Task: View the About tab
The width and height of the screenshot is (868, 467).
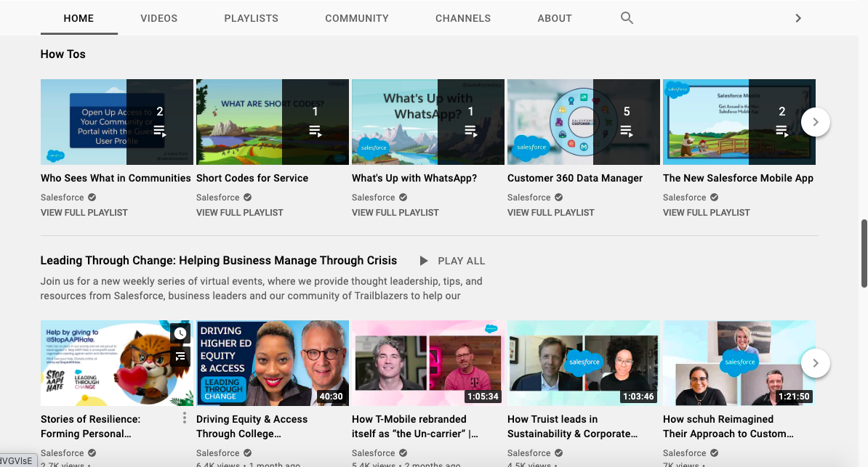Action: click(x=555, y=18)
